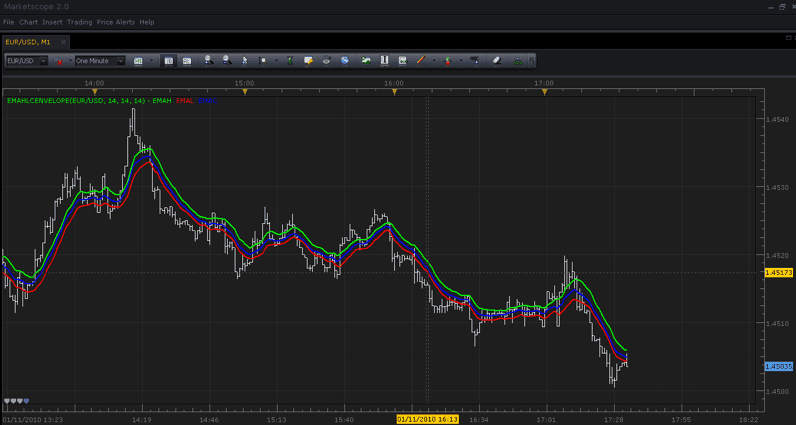Image resolution: width=796 pixels, height=425 pixels.
Task: Click the 1.4500 price axis label
Action: [x=778, y=391]
